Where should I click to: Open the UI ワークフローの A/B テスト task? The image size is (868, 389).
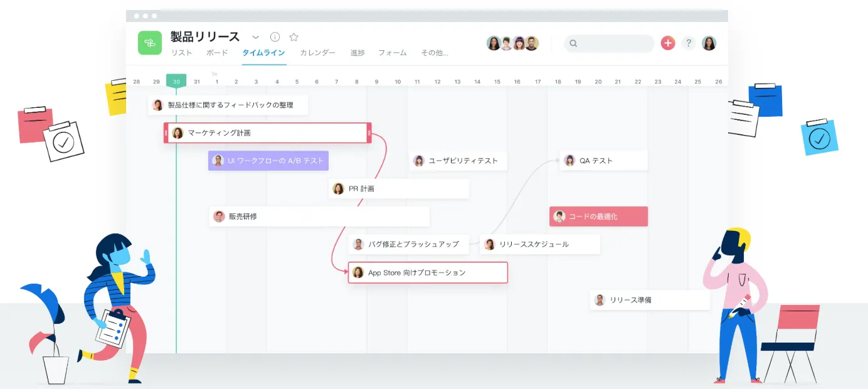[268, 161]
